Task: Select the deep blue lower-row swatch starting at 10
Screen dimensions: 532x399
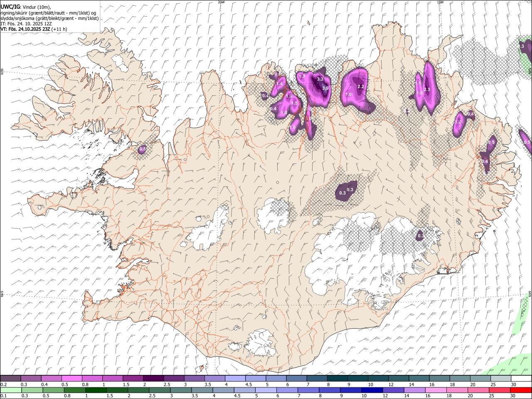Action: pyautogui.click(x=372, y=390)
